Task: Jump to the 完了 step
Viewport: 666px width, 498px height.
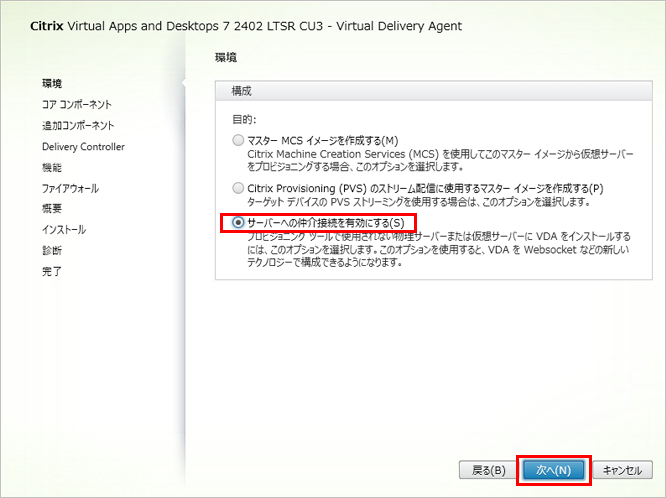Action: (x=52, y=271)
